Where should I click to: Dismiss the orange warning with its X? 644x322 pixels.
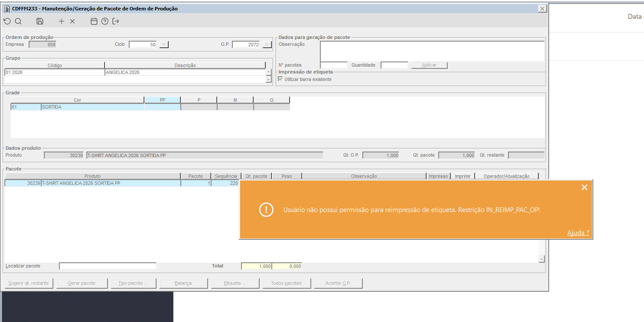(584, 187)
